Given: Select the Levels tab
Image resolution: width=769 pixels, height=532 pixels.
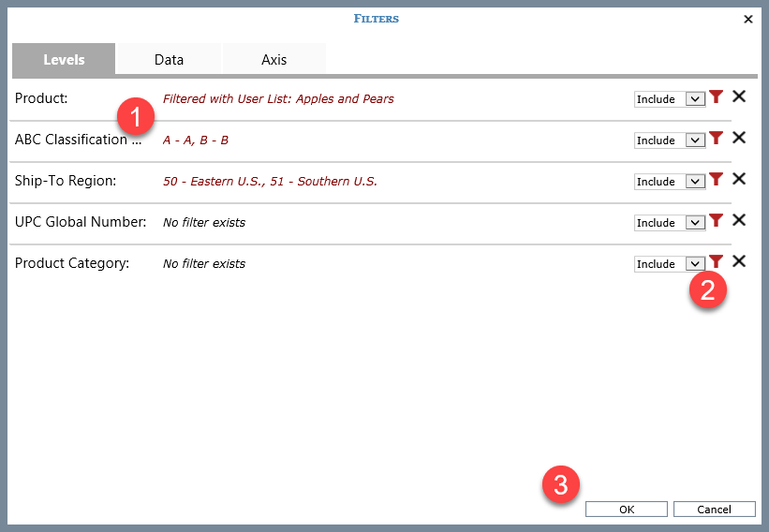Looking at the screenshot, I should (64, 59).
